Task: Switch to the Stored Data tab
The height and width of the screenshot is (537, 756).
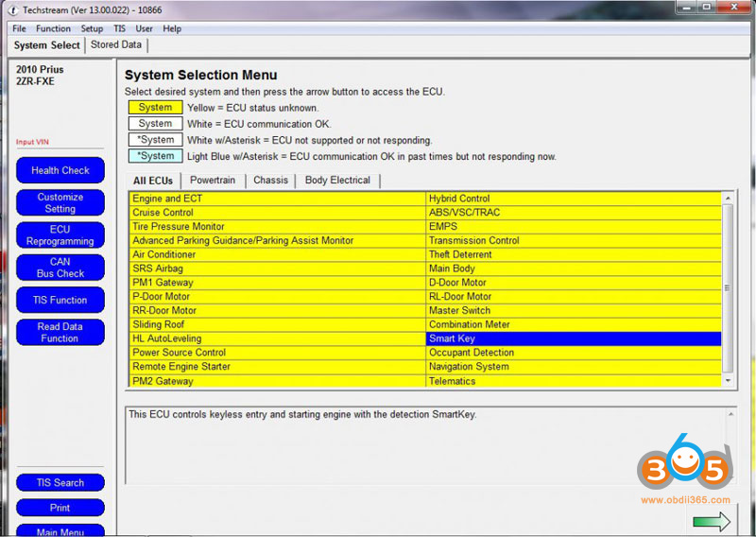Action: (116, 44)
